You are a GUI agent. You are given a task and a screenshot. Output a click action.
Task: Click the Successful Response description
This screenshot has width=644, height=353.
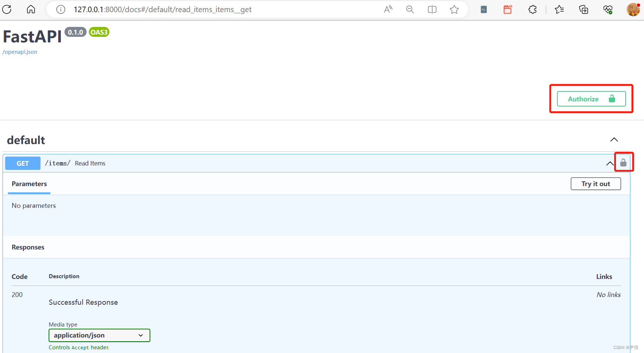coord(83,302)
